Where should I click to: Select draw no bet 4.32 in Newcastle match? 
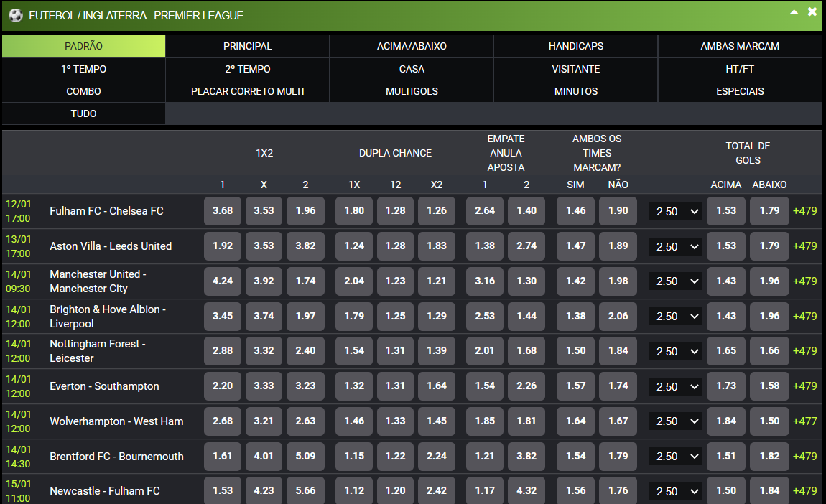point(526,491)
